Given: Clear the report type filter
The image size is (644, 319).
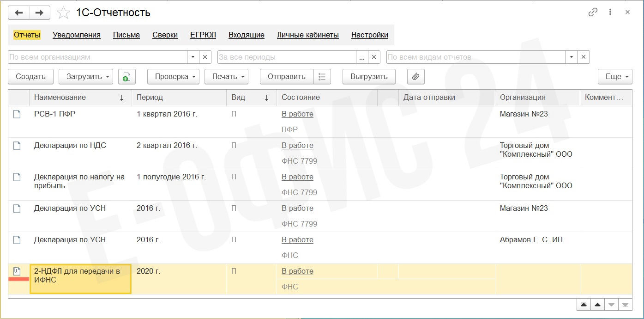Looking at the screenshot, I should point(584,57).
